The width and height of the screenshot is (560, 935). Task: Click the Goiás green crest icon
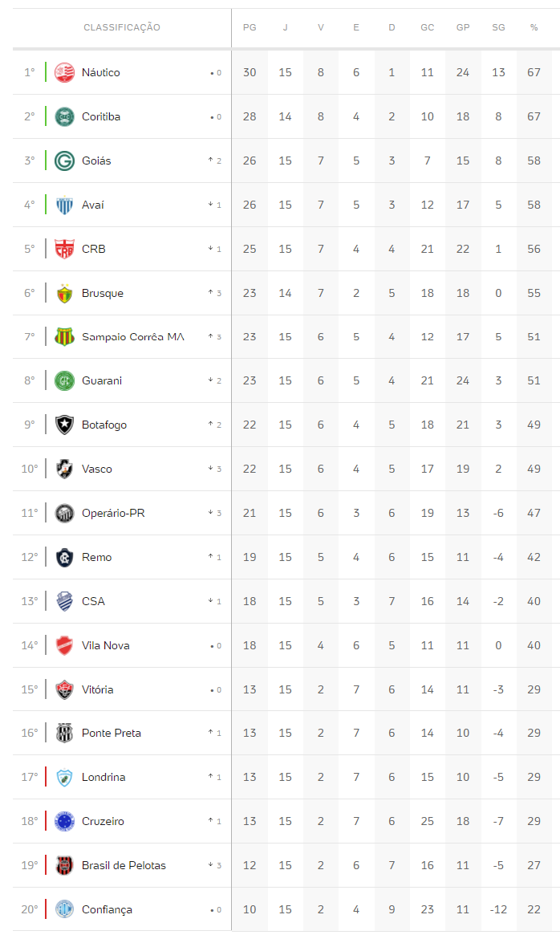coord(64,161)
